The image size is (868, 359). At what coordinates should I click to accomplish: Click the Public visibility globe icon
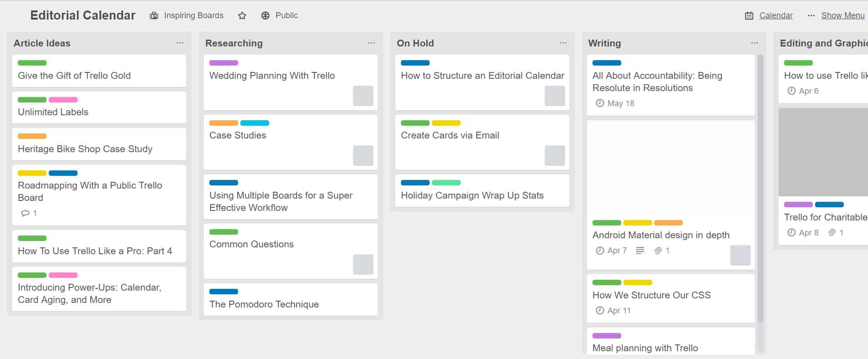265,15
